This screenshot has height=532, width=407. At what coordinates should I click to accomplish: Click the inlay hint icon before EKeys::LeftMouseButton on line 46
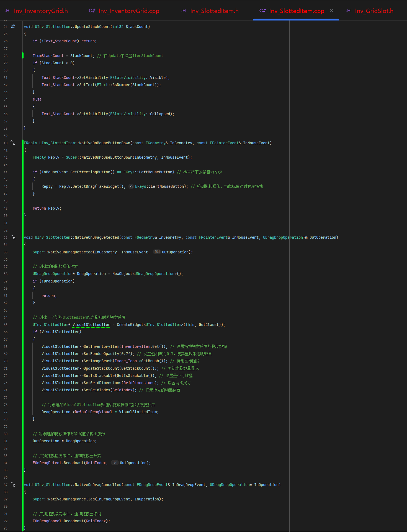[131, 186]
